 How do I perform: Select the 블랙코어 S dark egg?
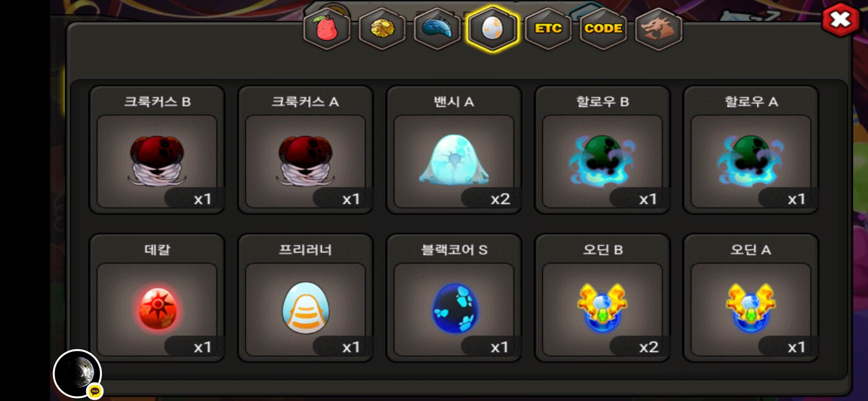pyautogui.click(x=454, y=298)
